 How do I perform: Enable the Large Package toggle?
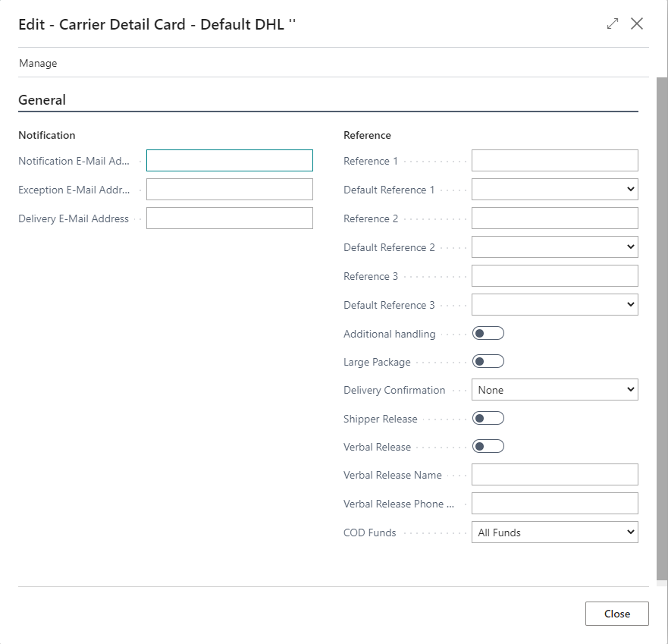point(488,362)
